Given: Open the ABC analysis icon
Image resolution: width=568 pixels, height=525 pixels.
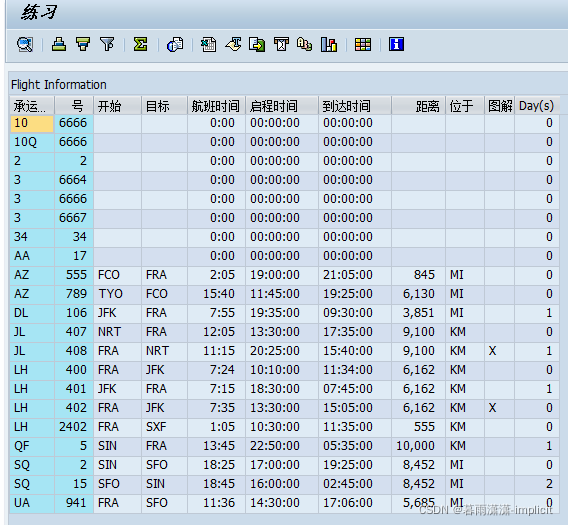Looking at the screenshot, I should pos(305,45).
